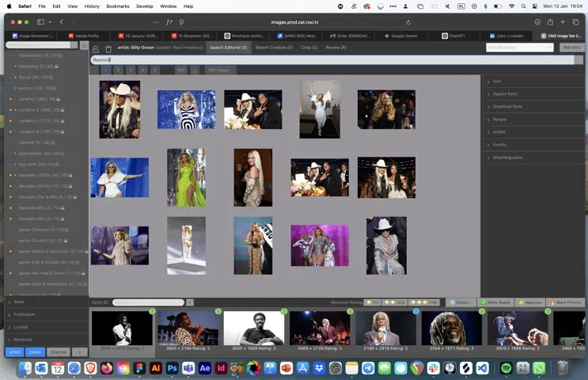The width and height of the screenshot is (588, 380).
Task: Click the Approve button
Action: tap(531, 302)
